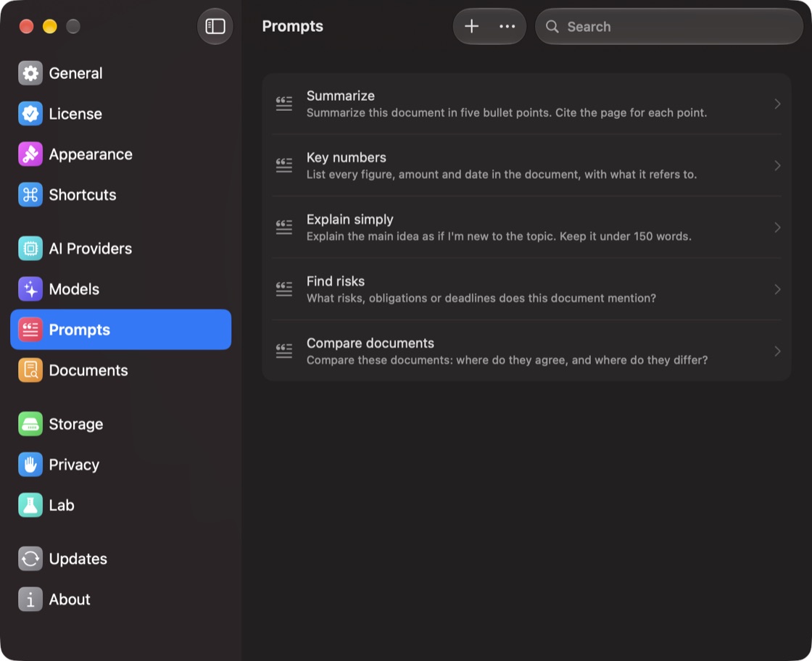The width and height of the screenshot is (812, 661).
Task: Open the Shortcuts section
Action: coord(120,195)
